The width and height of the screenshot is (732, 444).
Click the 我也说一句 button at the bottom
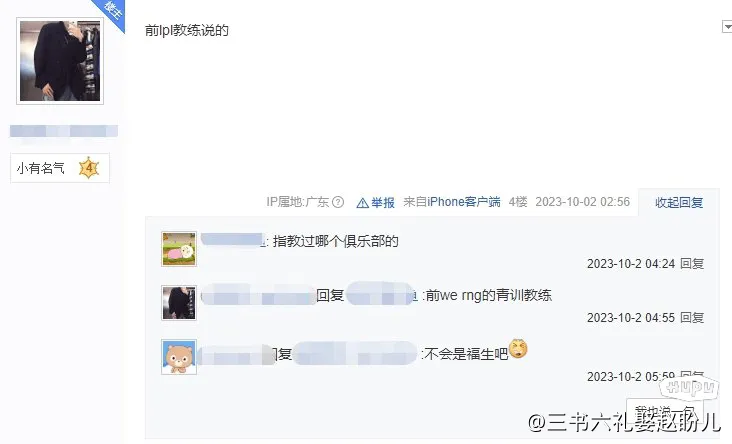(665, 412)
